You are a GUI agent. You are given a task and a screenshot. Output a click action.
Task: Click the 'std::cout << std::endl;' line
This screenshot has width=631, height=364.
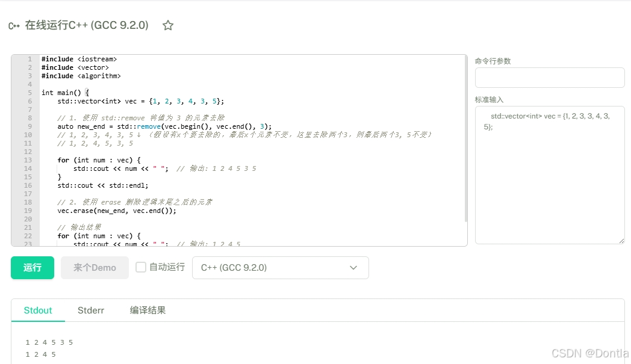click(102, 185)
